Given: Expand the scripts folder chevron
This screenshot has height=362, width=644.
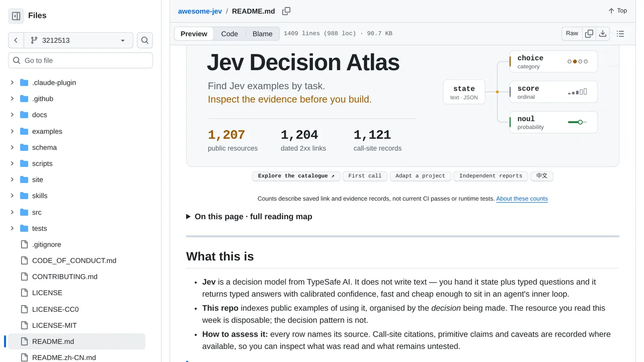Looking at the screenshot, I should 12,163.
